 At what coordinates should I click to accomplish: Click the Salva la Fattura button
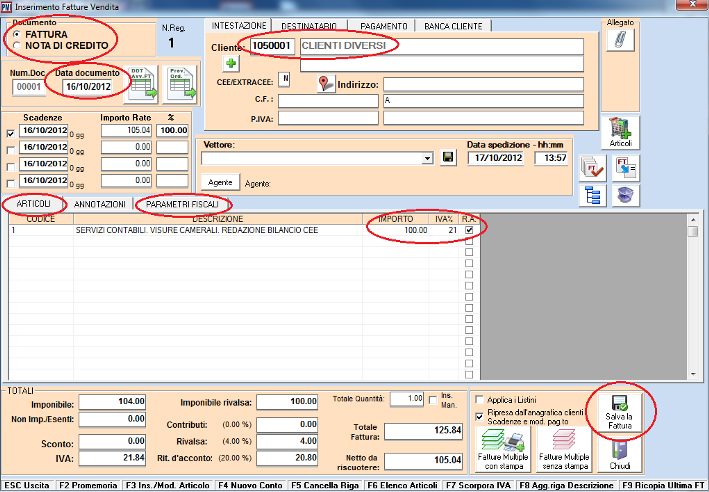click(x=616, y=412)
